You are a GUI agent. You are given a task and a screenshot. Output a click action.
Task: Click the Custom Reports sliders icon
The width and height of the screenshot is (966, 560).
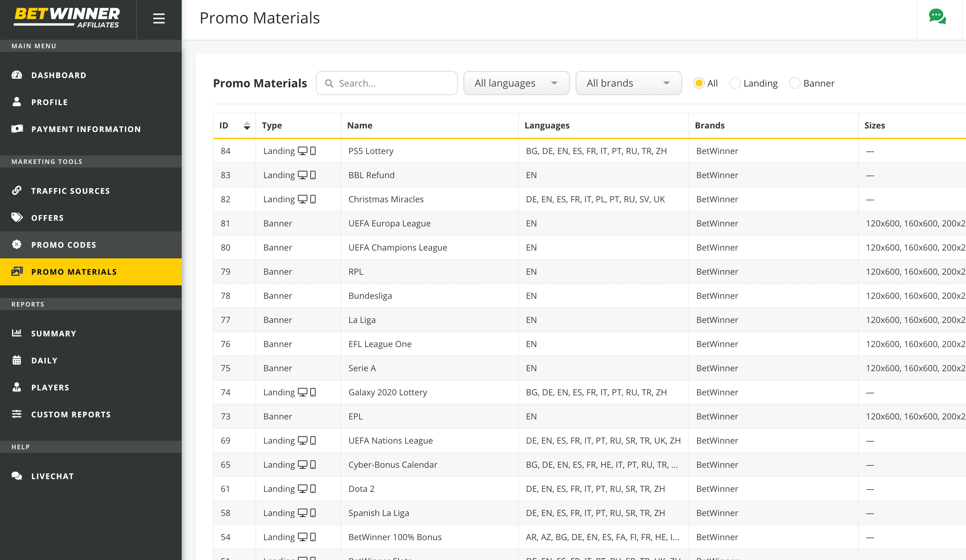point(17,414)
